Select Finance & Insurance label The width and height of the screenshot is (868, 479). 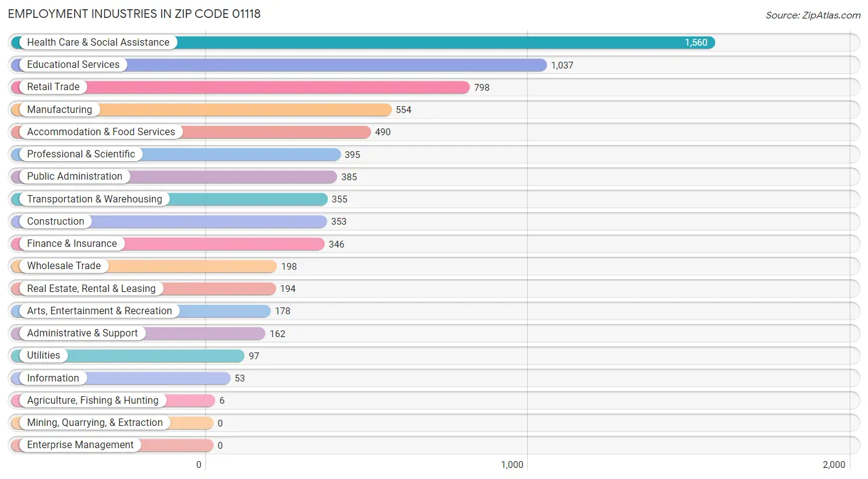click(x=72, y=244)
